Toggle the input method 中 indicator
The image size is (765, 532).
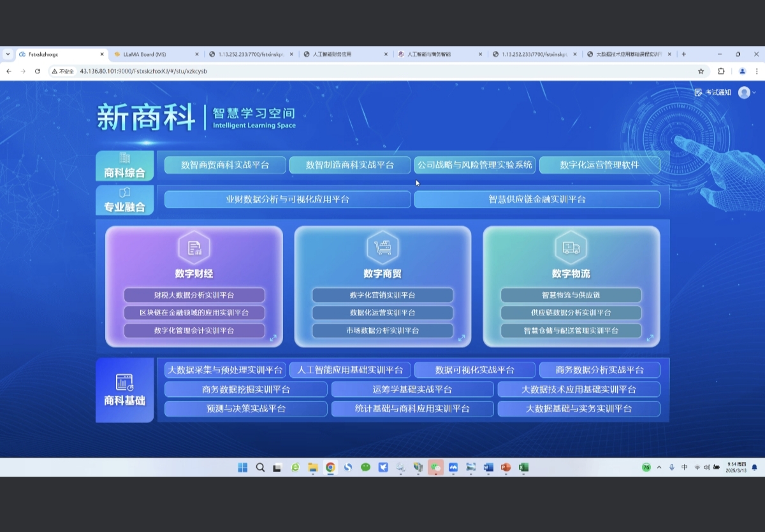(685, 467)
